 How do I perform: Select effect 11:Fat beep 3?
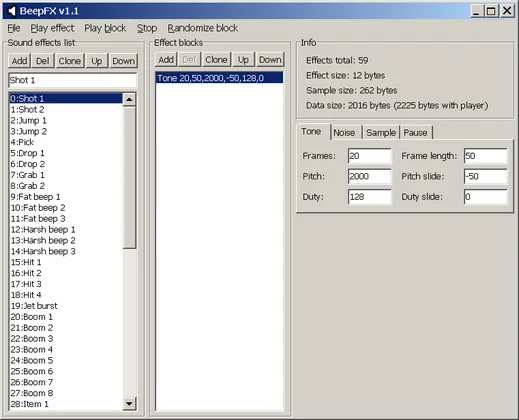point(66,219)
